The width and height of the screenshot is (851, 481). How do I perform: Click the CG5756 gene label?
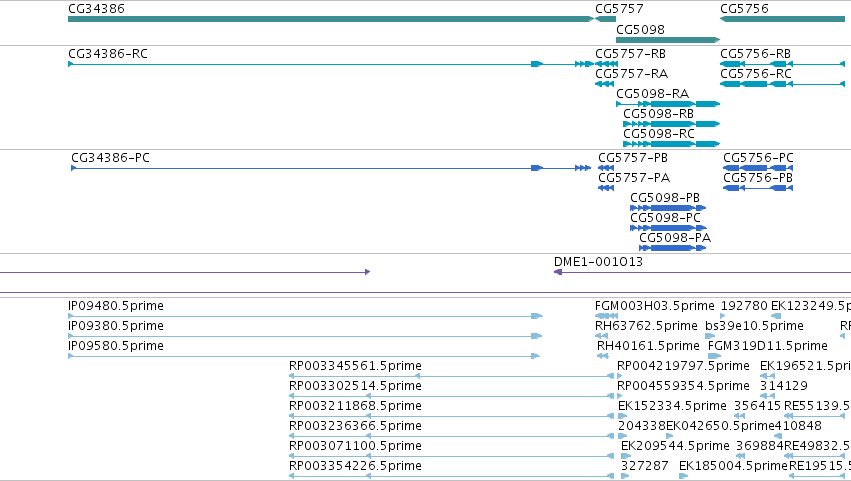[744, 9]
